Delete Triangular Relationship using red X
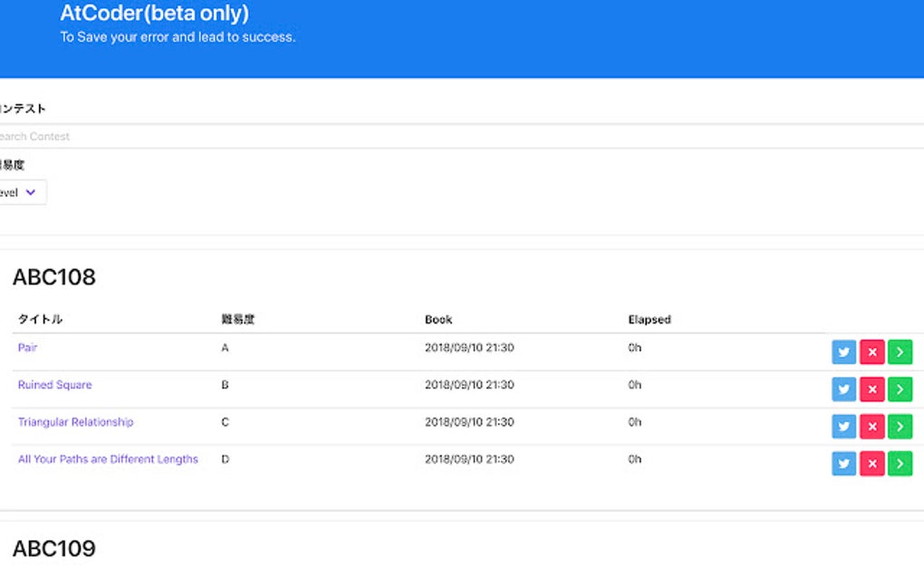This screenshot has height=578, width=924. click(871, 427)
